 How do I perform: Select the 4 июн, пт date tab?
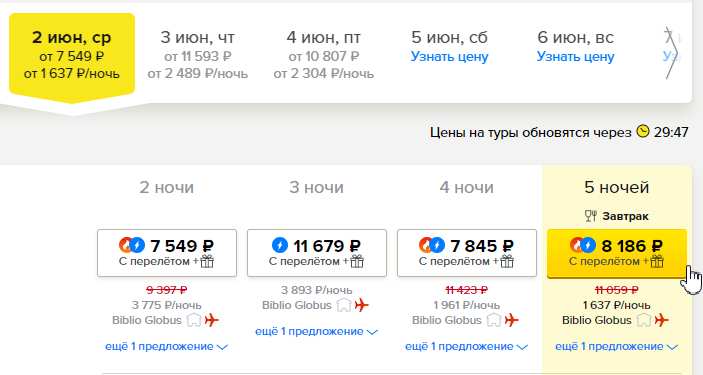click(x=324, y=55)
